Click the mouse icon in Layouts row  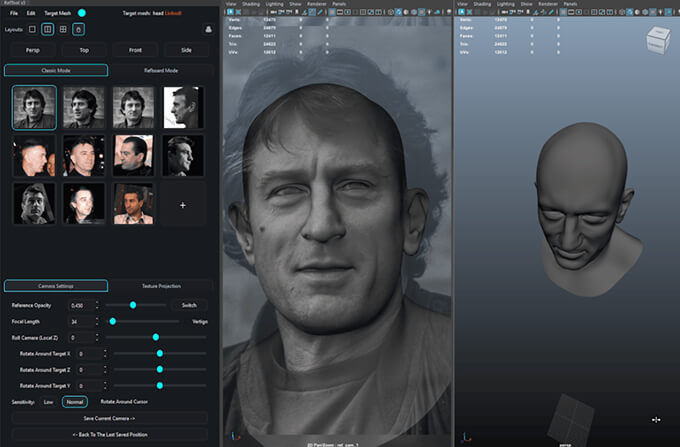[78, 30]
